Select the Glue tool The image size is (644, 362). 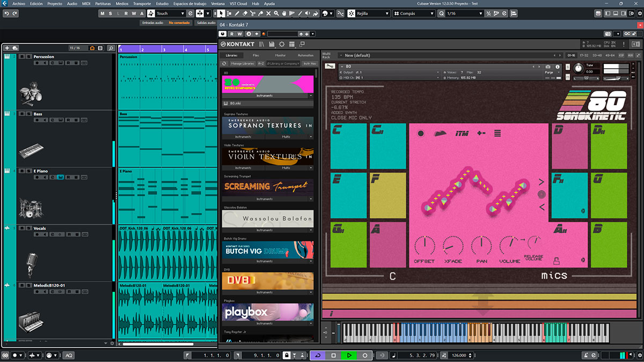click(x=260, y=13)
